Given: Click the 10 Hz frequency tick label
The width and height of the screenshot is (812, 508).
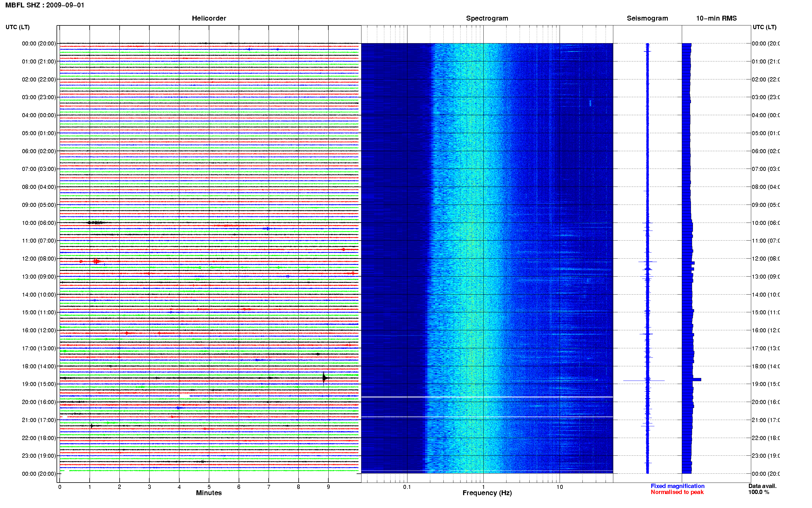Looking at the screenshot, I should click(x=560, y=487).
